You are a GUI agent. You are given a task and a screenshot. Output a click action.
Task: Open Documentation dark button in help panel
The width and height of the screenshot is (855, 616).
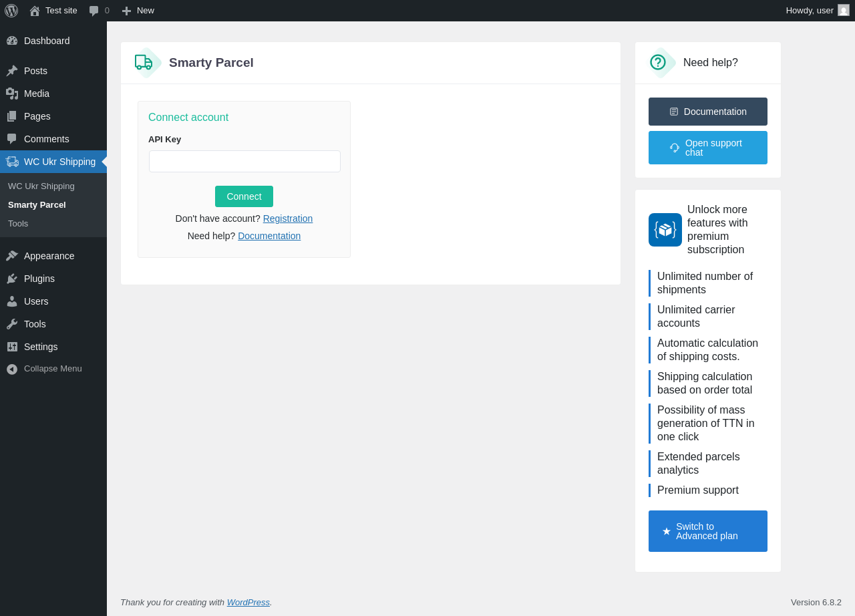pyautogui.click(x=708, y=112)
